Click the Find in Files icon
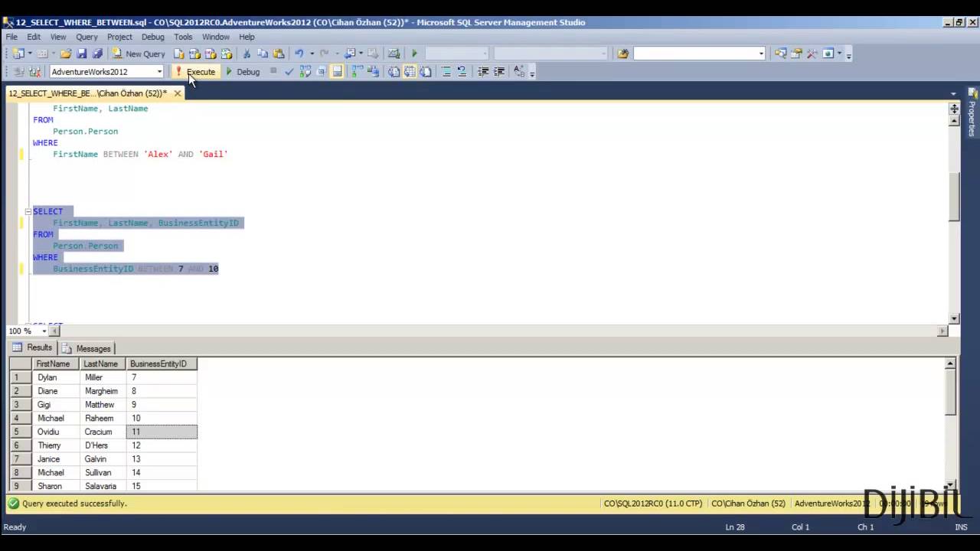 622,54
